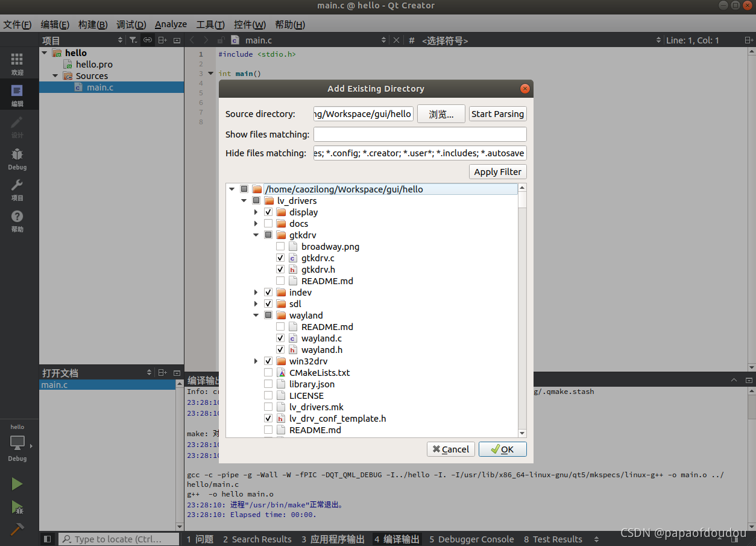This screenshot has width=756, height=546.
Task: Close the Add Existing Directory dialog
Action: 524,89
